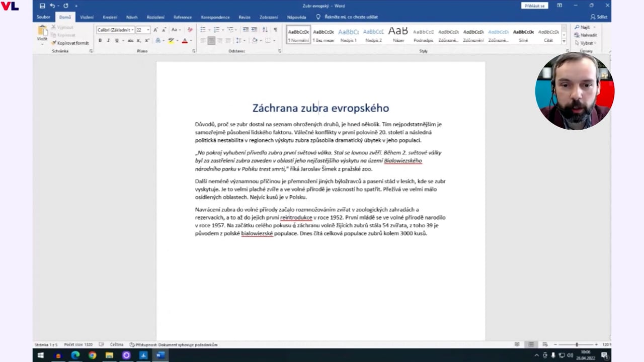Image resolution: width=644 pixels, height=362 pixels.
Task: Decrease font size with the shrink-font icon
Action: click(x=164, y=30)
